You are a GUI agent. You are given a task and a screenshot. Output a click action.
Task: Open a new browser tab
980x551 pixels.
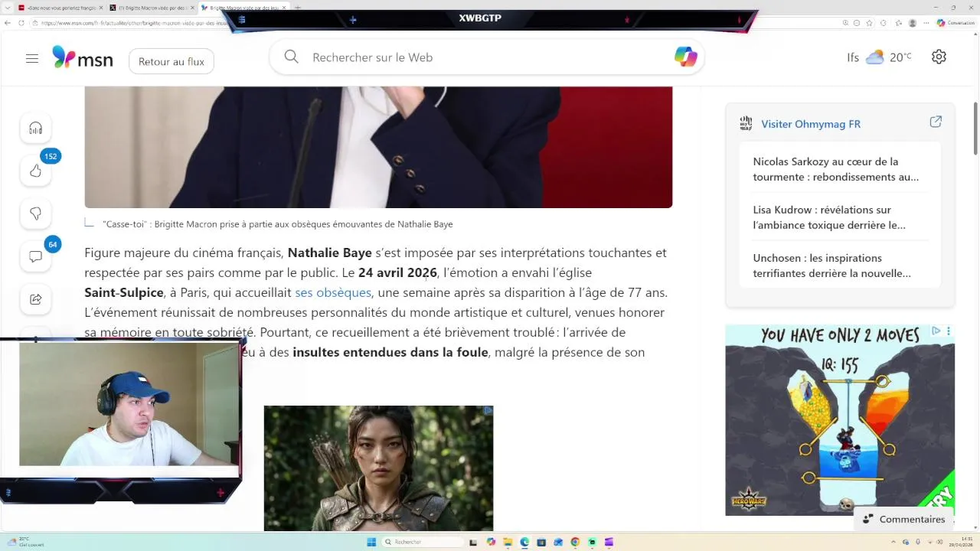click(x=298, y=8)
